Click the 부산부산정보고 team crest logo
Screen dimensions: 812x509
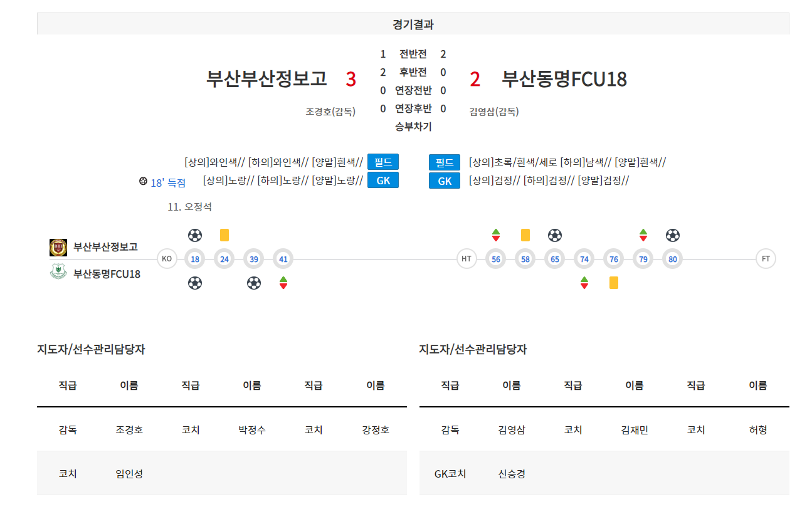[58, 248]
